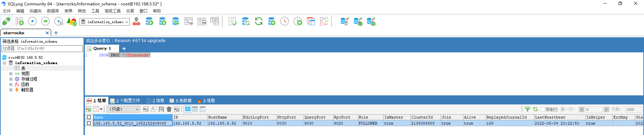Viewport: 644px width, 135px height.
Task: Collapse the information_schema tree node
Action: pyautogui.click(x=4, y=63)
